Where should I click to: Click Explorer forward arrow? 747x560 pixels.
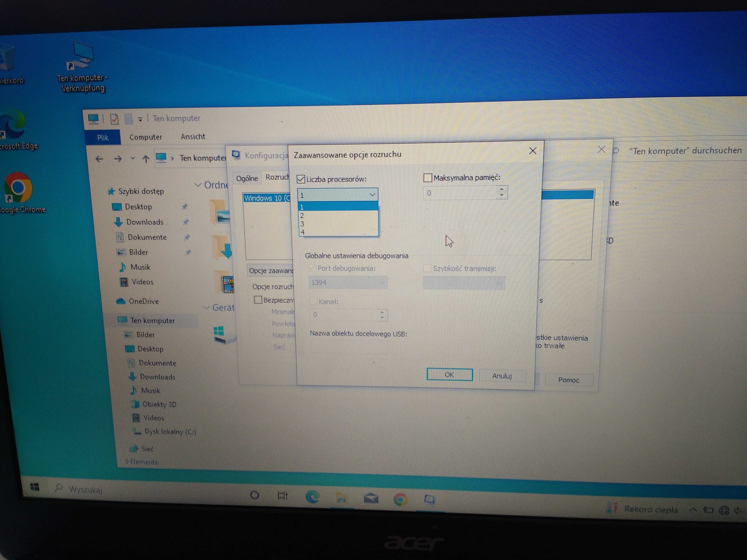point(117,159)
